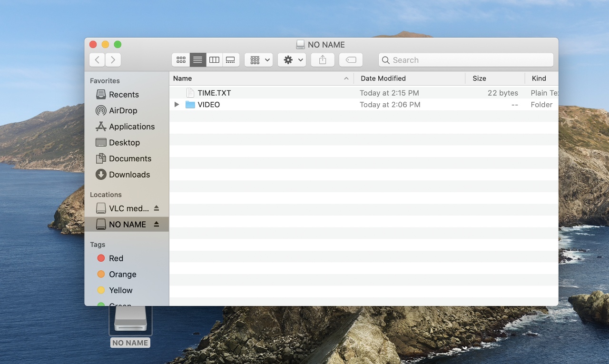This screenshot has height=364, width=609.
Task: Eject the NO NAME volume
Action: tap(157, 224)
